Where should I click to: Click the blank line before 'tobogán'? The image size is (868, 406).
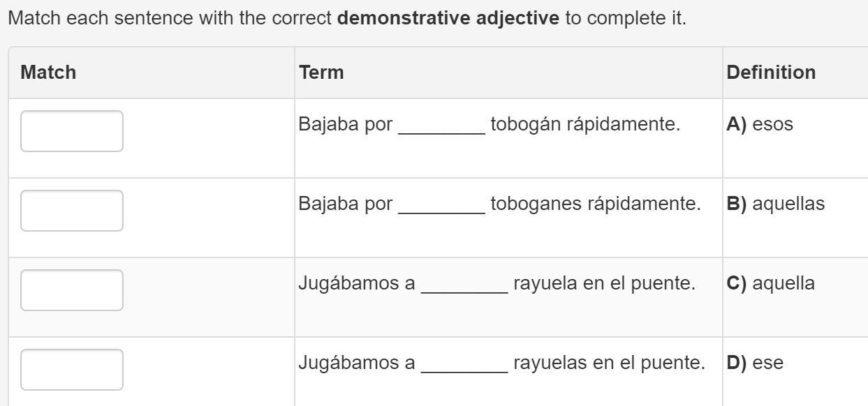point(441,128)
